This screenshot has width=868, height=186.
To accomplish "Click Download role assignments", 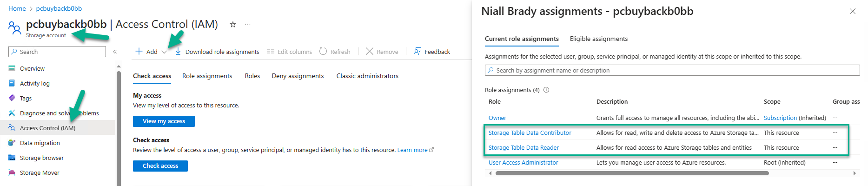I will [x=217, y=52].
